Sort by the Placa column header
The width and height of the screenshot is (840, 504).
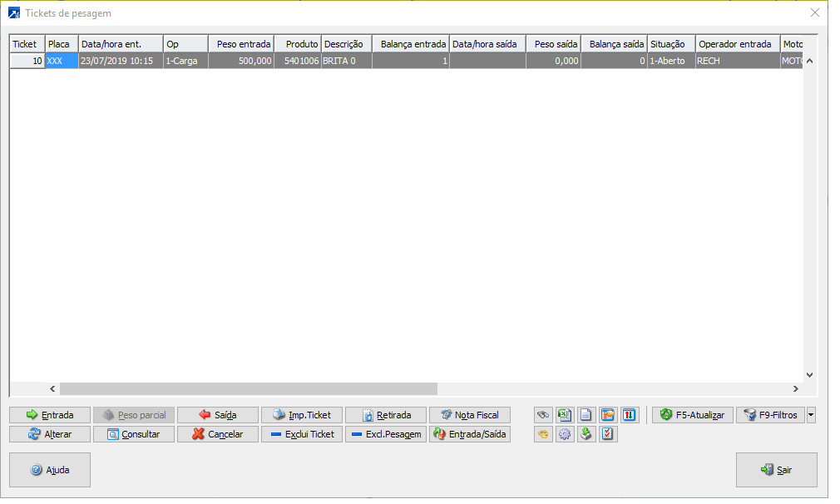click(62, 44)
